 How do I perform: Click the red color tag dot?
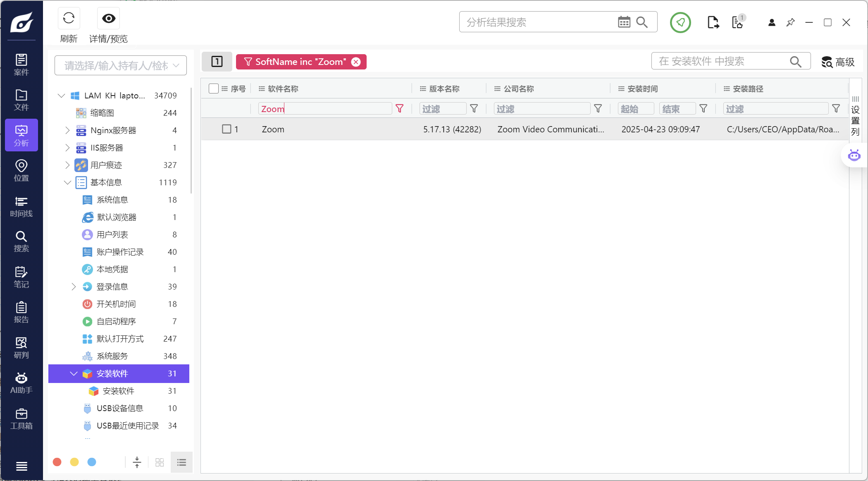coord(57,462)
